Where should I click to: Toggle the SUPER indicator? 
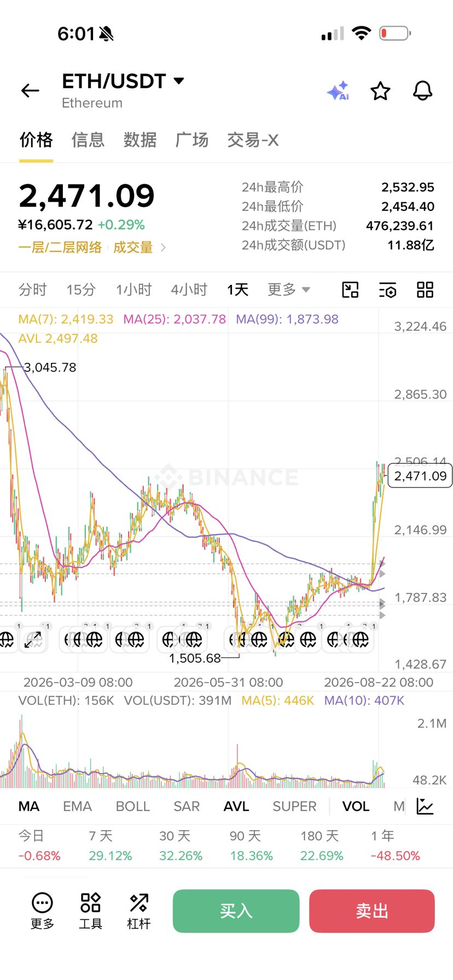(294, 806)
